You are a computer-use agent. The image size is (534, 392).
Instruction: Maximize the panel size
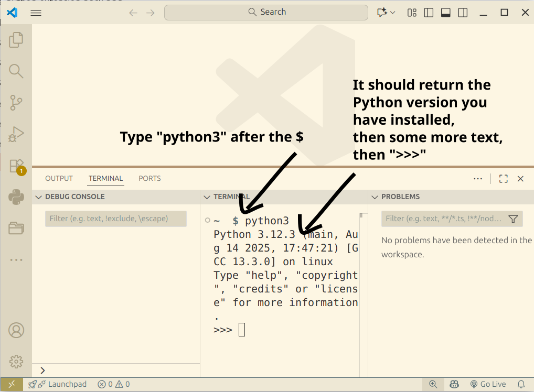pos(503,179)
